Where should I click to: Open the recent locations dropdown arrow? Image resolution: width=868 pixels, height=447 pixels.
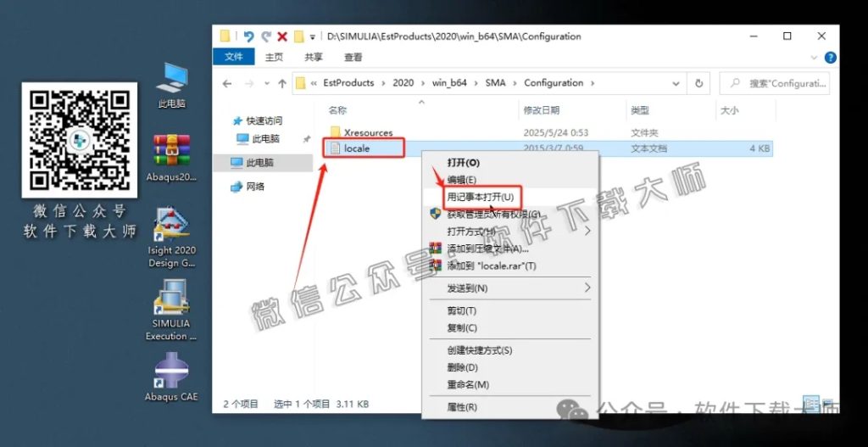coord(267,84)
